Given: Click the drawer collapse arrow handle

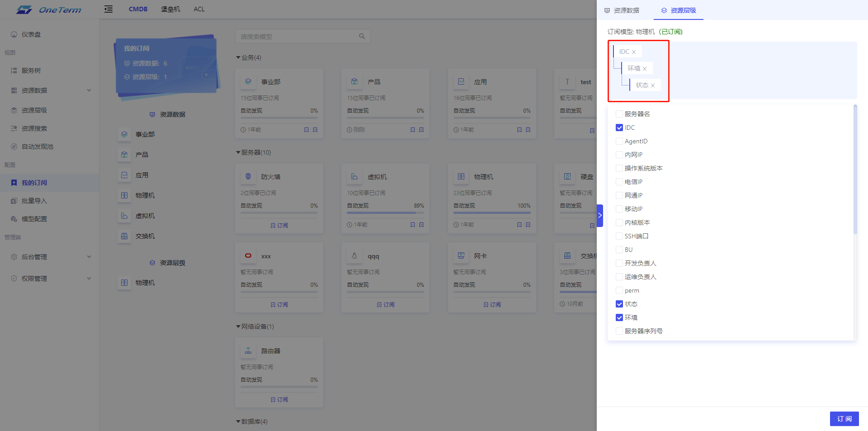Looking at the screenshot, I should (600, 216).
